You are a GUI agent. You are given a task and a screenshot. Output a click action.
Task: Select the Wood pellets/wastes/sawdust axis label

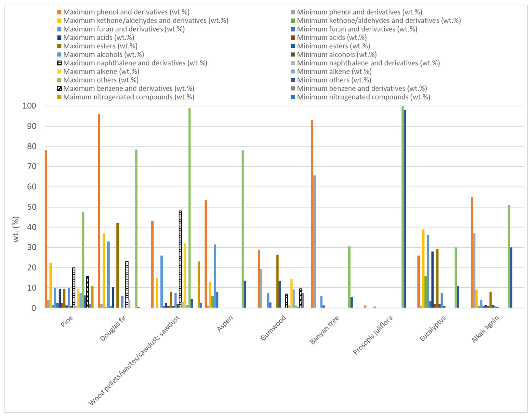(134, 360)
